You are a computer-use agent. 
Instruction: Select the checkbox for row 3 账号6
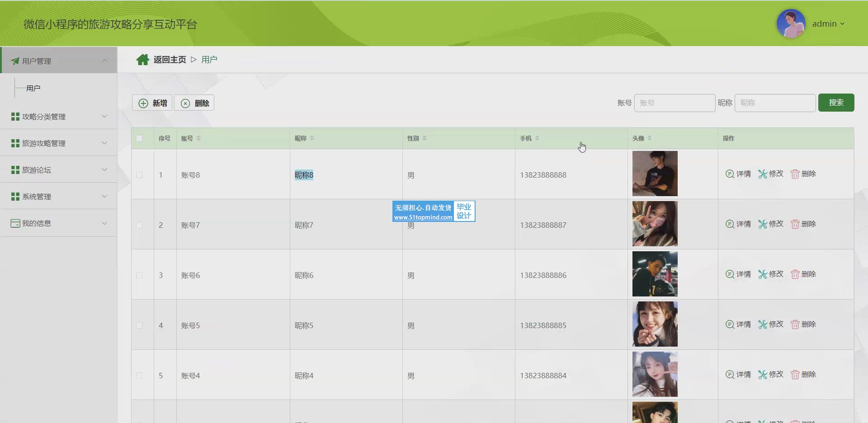tap(139, 275)
